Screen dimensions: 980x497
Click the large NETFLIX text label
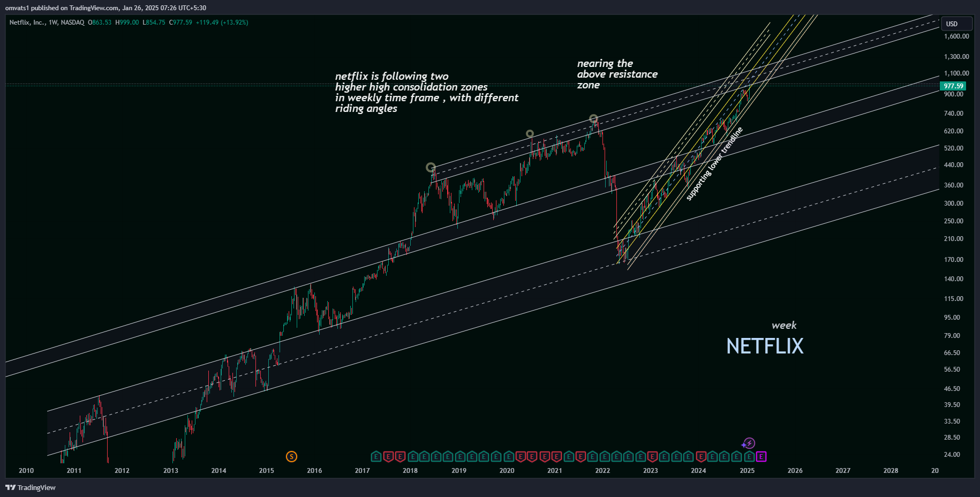[x=765, y=346]
